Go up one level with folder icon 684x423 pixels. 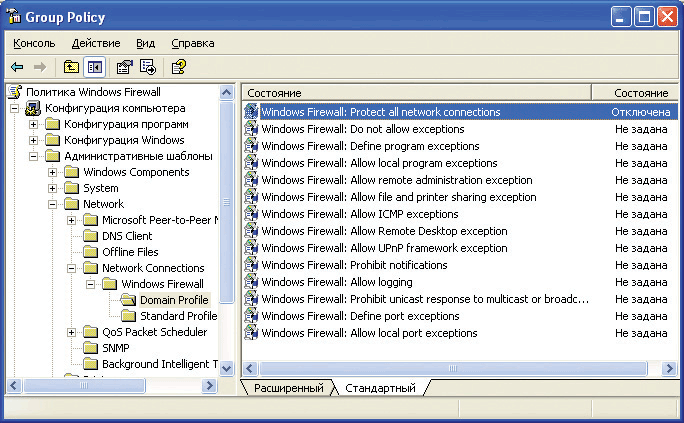tap(71, 67)
